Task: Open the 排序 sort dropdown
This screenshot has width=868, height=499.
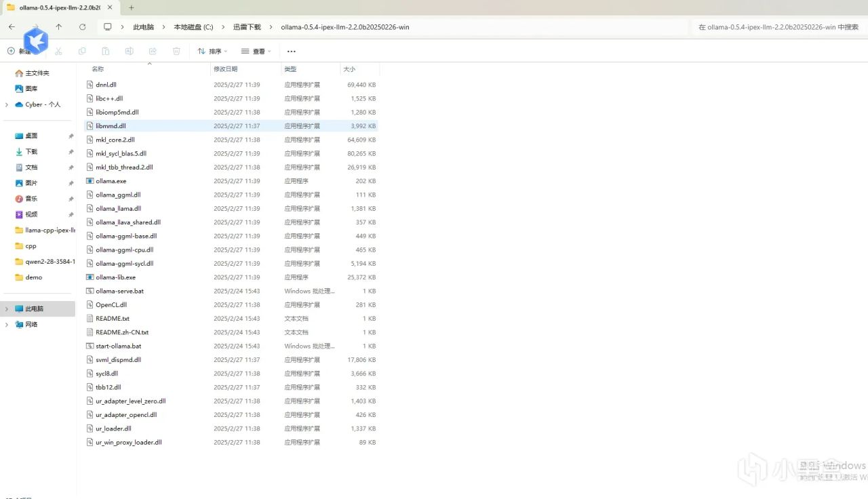Action: [x=212, y=51]
